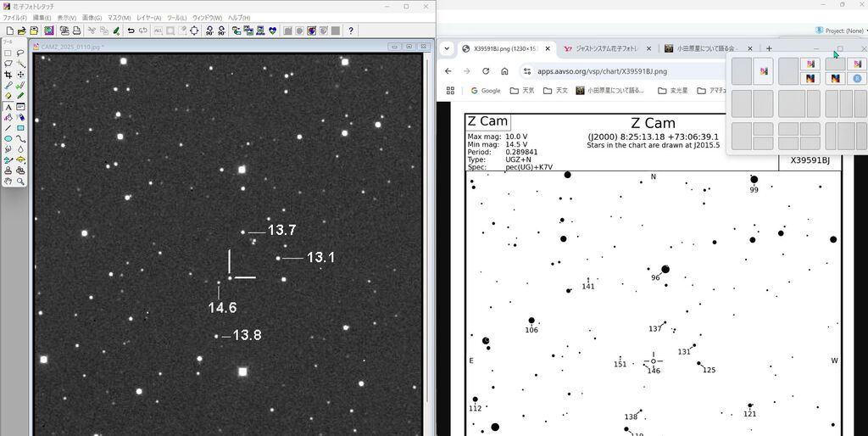Image resolution: width=868 pixels, height=436 pixels.
Task: Select the hand pan tool
Action: [8, 182]
